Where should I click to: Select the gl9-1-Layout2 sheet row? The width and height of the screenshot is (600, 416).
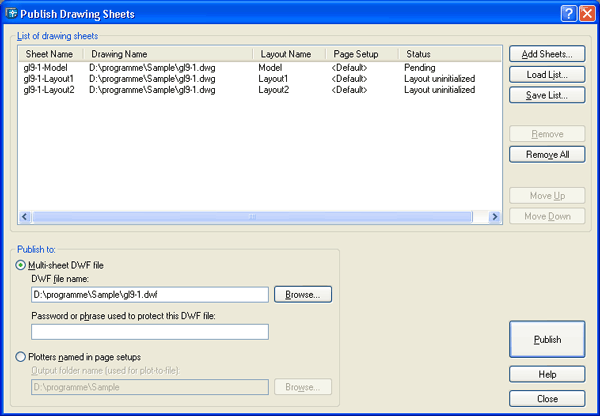pos(48,89)
